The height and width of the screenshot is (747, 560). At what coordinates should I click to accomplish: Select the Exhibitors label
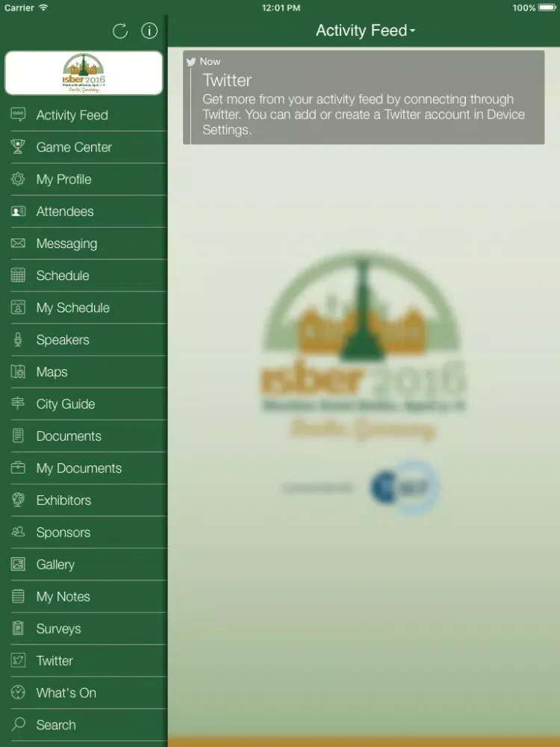pyautogui.click(x=63, y=500)
